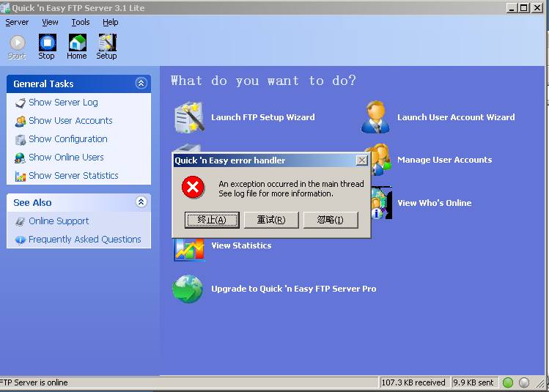Click the Upgrade to Pro globe icon
The width and height of the screenshot is (549, 392).
pyautogui.click(x=188, y=289)
